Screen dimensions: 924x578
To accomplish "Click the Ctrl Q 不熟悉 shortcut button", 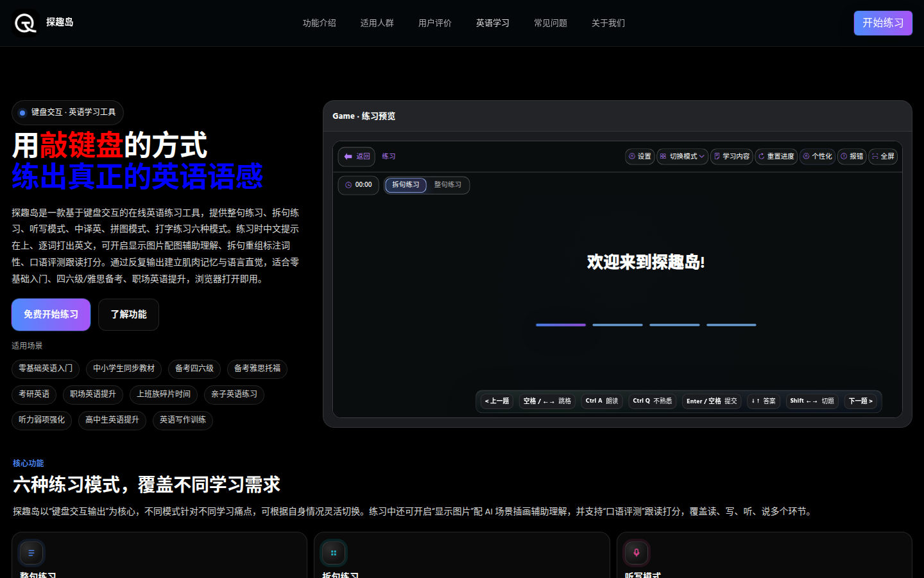I will click(x=653, y=401).
